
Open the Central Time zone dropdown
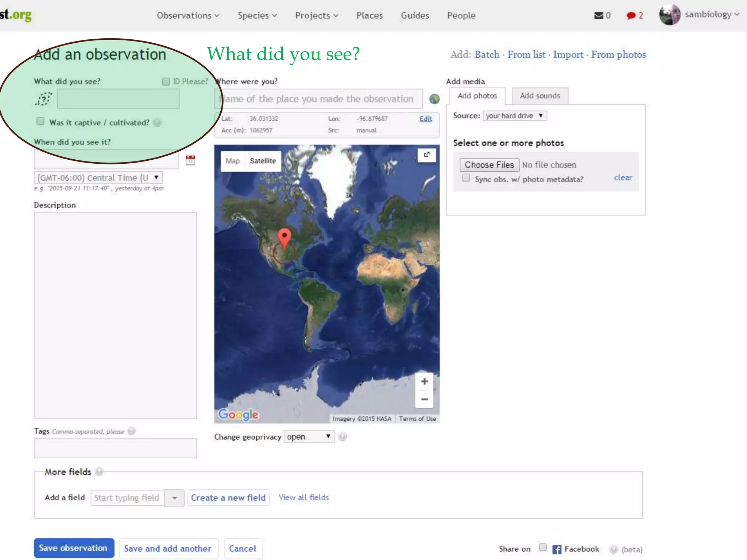[x=98, y=178]
